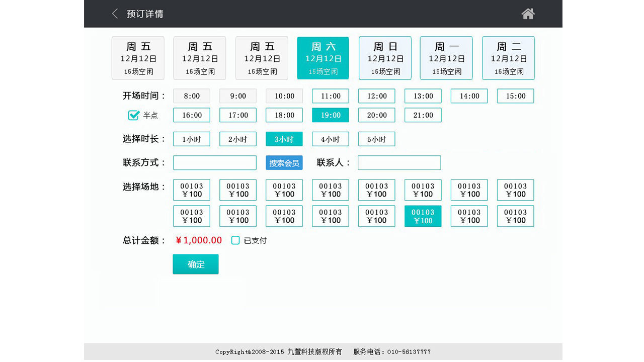Click the highlighted 00103 court tile
Viewport: 644px width, 362px height.
[423, 216]
